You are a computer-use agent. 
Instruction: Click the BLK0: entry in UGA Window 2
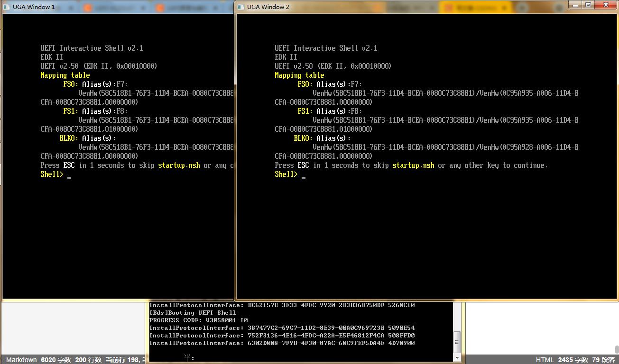pyautogui.click(x=303, y=138)
